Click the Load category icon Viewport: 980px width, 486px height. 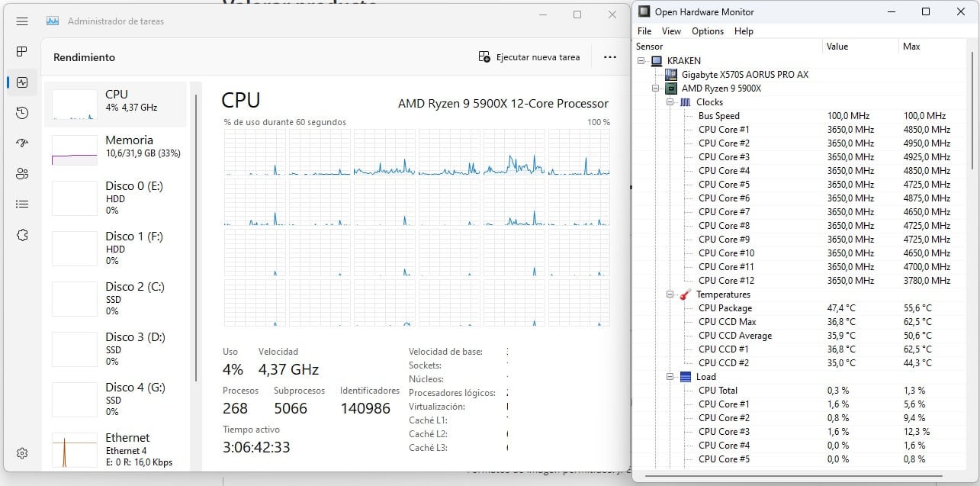point(686,377)
